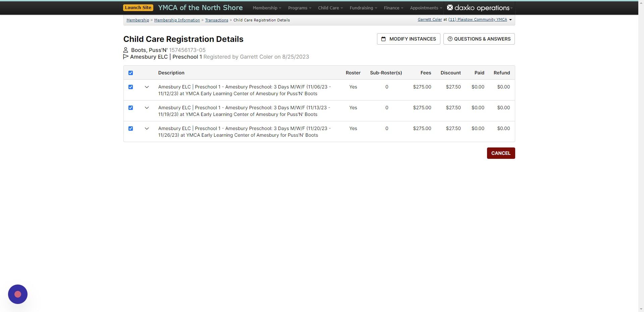The height and width of the screenshot is (312, 644).
Task: Expand the first registration row details
Action: tap(147, 87)
